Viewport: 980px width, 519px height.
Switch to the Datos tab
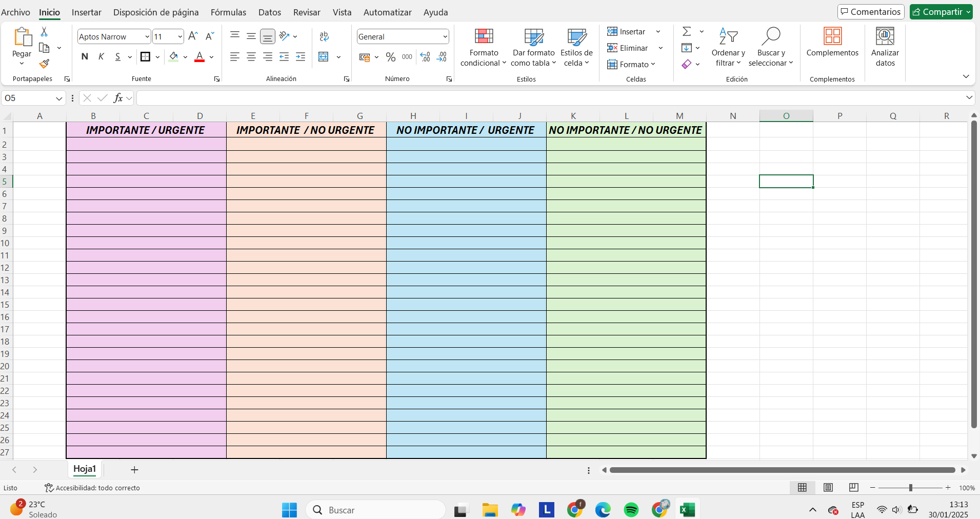coord(270,12)
